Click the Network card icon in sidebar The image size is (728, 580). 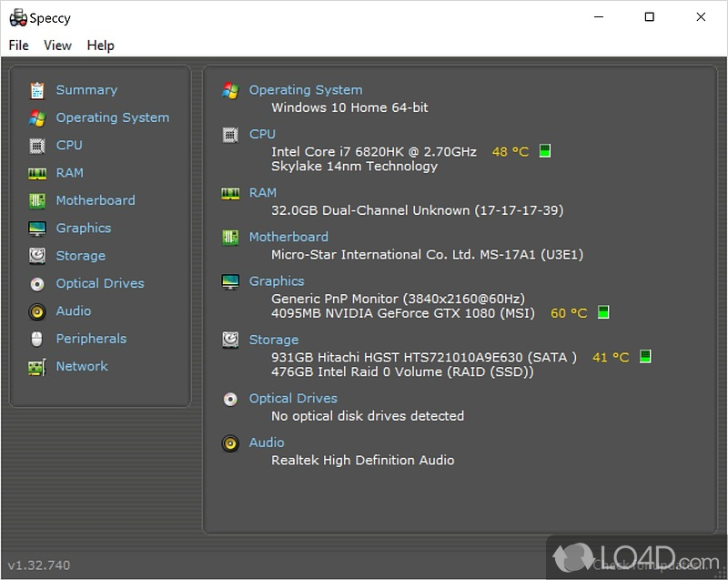pos(37,367)
